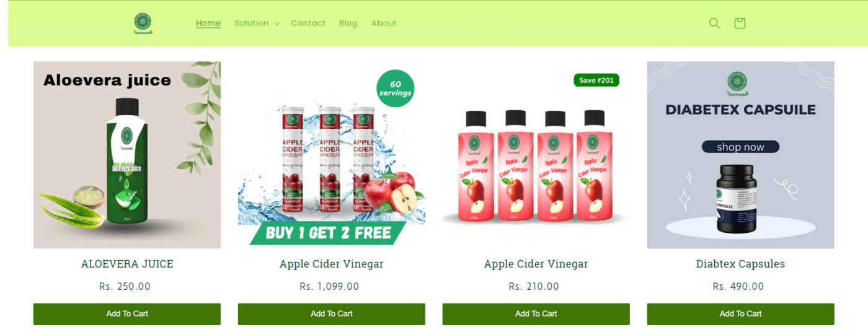Screen dimensions: 868x335
Task: Open the Contact page link
Action: (308, 24)
